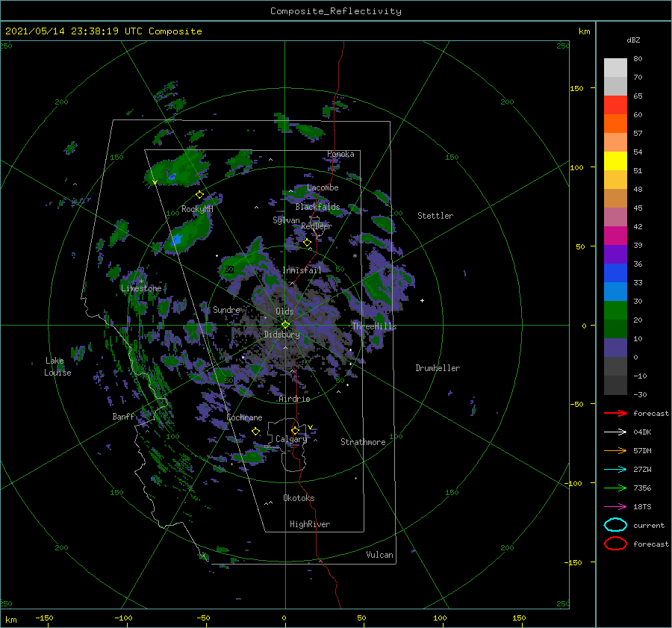
Task: Click the yellow diamond marker above Calgary
Action: click(295, 430)
